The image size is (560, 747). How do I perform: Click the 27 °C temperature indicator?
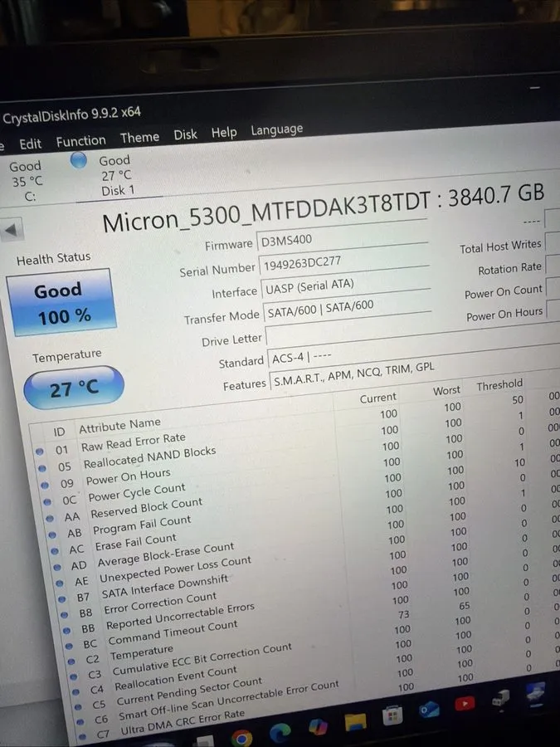(x=74, y=388)
